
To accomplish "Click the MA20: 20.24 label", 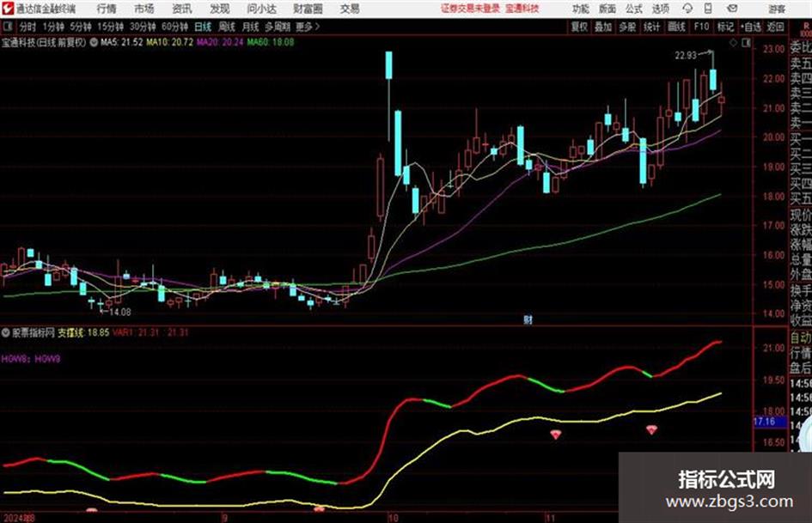I will tap(220, 42).
